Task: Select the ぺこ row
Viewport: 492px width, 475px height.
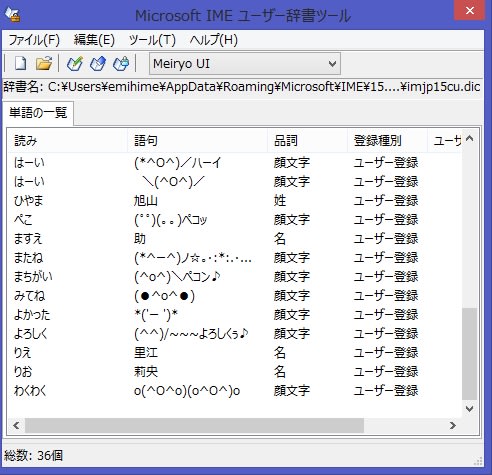Action: 235,220
